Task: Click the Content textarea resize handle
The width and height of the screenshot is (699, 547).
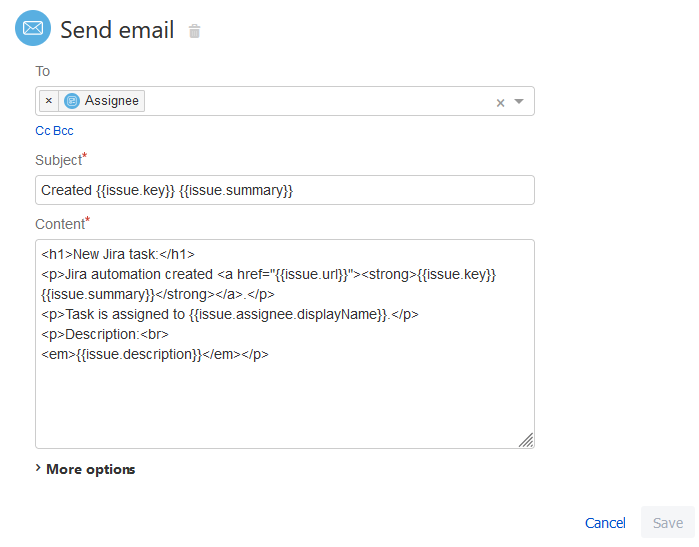Action: [x=526, y=440]
